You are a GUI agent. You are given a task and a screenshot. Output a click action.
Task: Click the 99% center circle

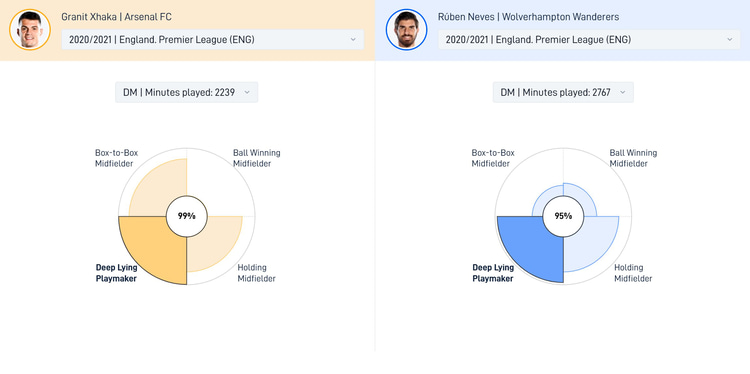[187, 216]
